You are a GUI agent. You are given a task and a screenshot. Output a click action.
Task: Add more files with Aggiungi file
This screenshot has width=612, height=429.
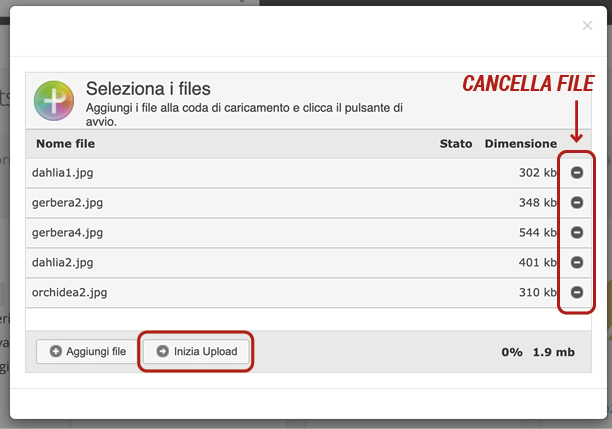87,351
